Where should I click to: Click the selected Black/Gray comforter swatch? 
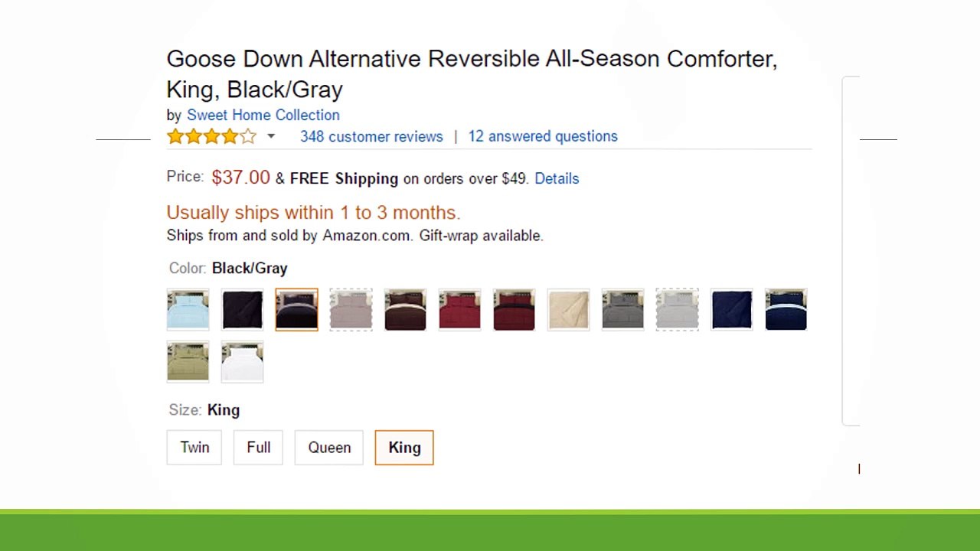[x=296, y=310]
